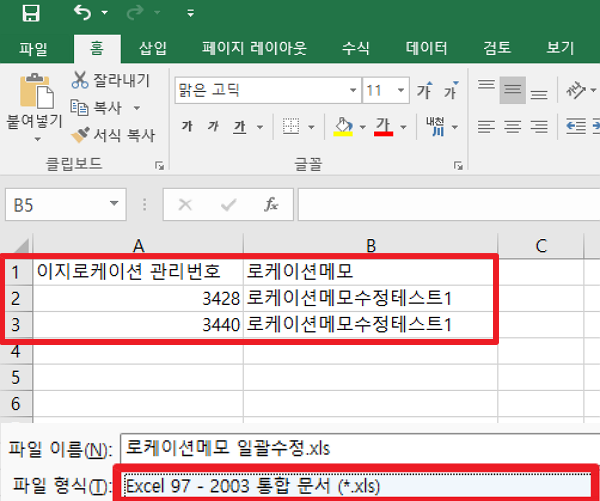Screen dimensions: 600x501
Task: Open the 글꼴 group dialog launcher
Action: pos(458,165)
